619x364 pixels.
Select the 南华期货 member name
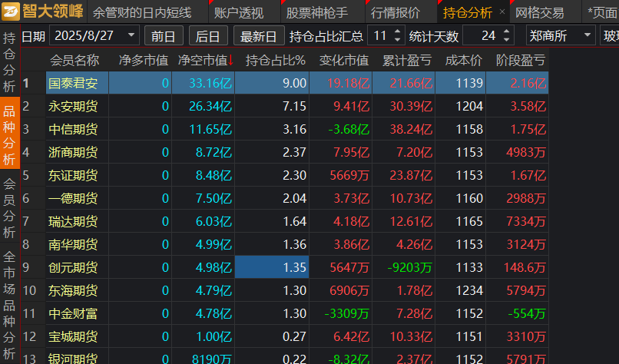pos(73,244)
